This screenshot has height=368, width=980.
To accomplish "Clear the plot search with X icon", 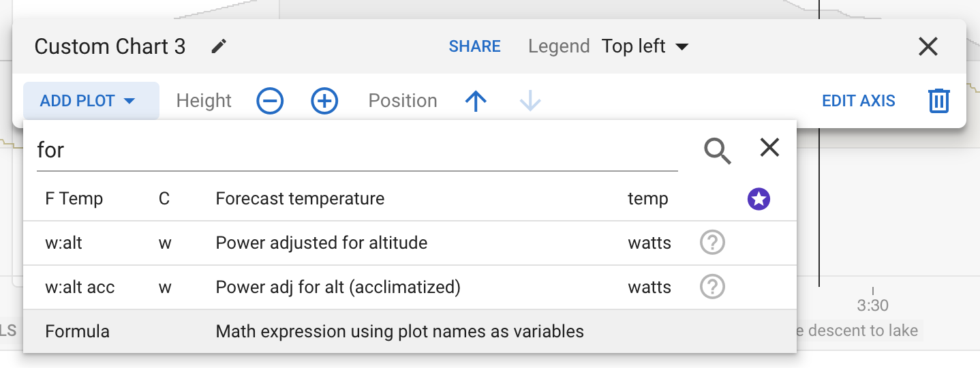I will click(x=769, y=148).
